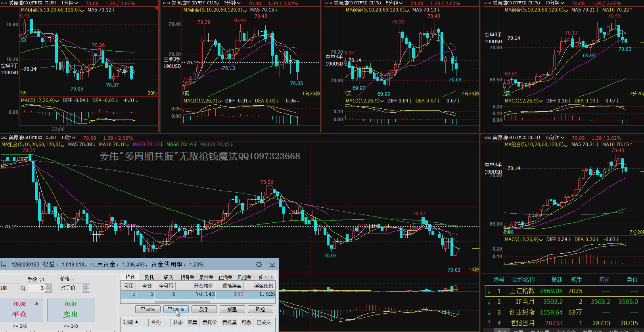The height and width of the screenshot is (332, 644).
Task: Switch to the 条件单 tab
Action: pyautogui.click(x=206, y=277)
